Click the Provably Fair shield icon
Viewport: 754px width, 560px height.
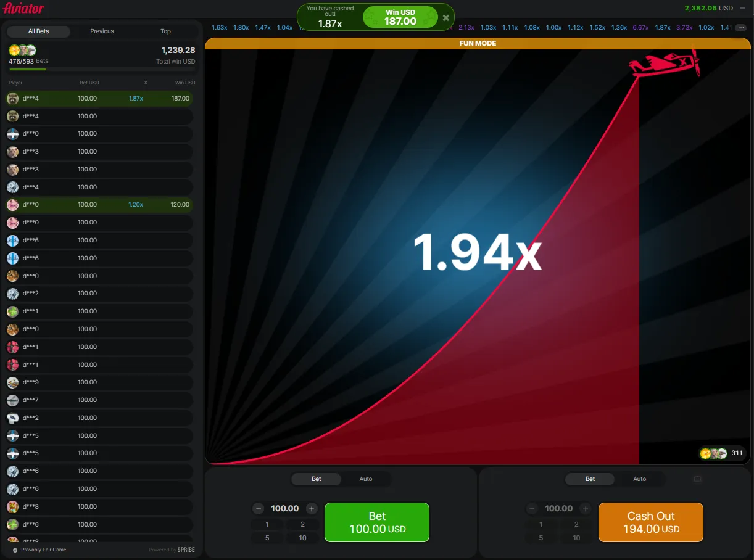(x=15, y=550)
